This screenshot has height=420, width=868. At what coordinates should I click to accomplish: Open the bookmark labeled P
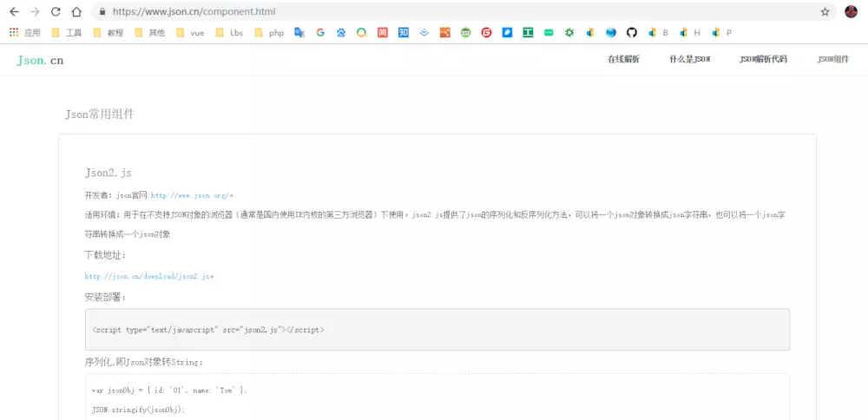pos(722,33)
